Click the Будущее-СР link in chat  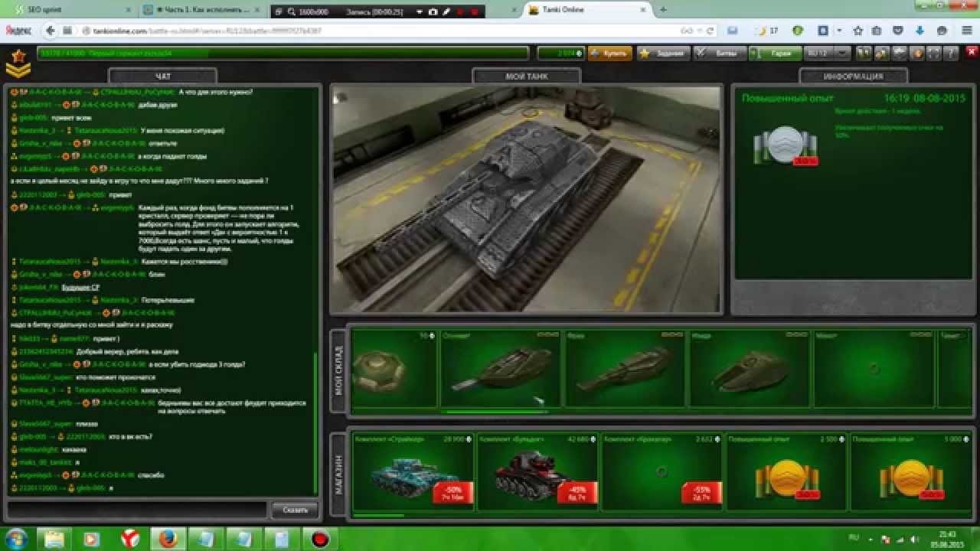80,287
